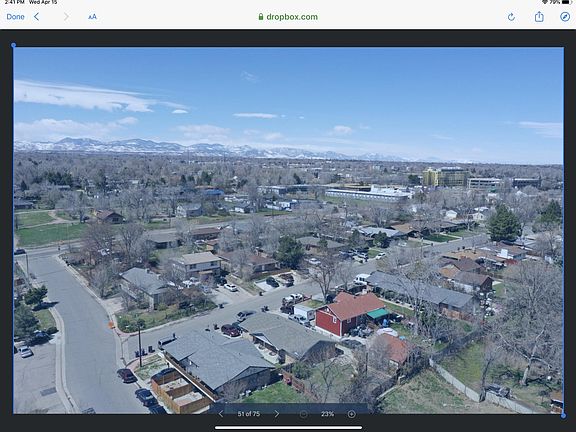Click the browser forward arrow
576x432 pixels.
66,17
